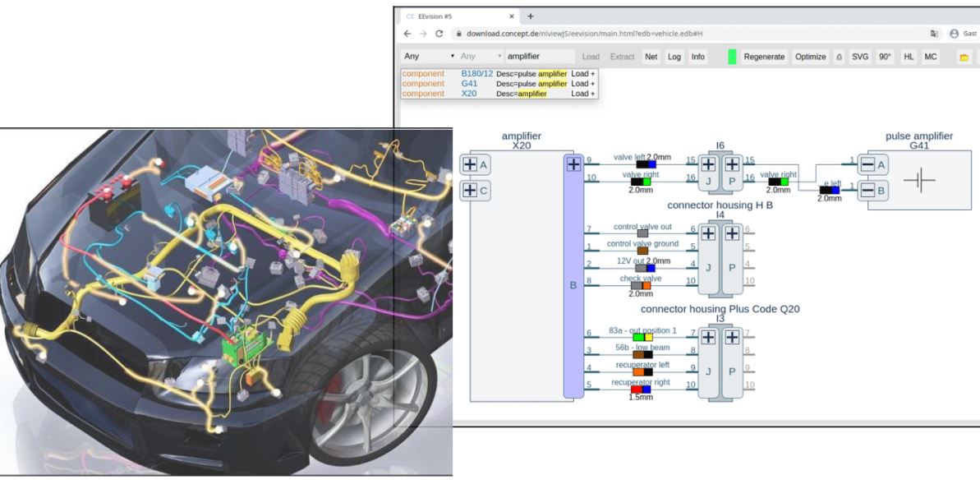Select valve left wire color marker from pin 9
This screenshot has width=980, height=498.
[646, 164]
